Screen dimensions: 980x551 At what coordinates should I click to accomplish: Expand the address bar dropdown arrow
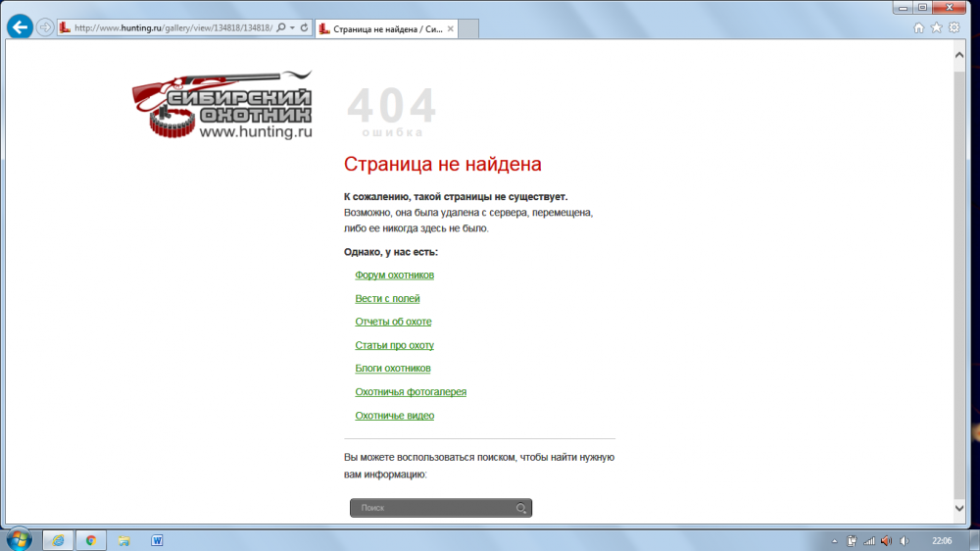(292, 28)
